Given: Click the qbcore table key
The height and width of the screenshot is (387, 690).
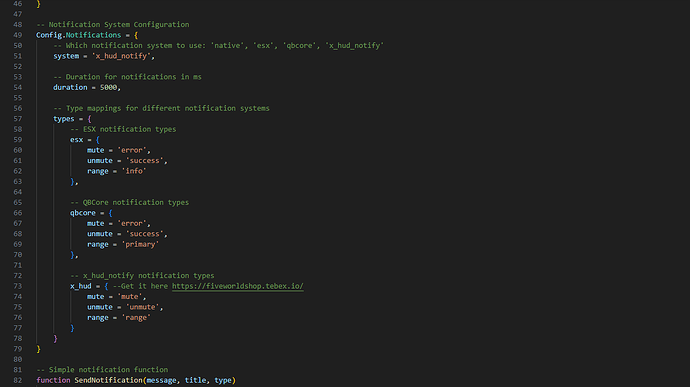Looking at the screenshot, I should 83,213.
